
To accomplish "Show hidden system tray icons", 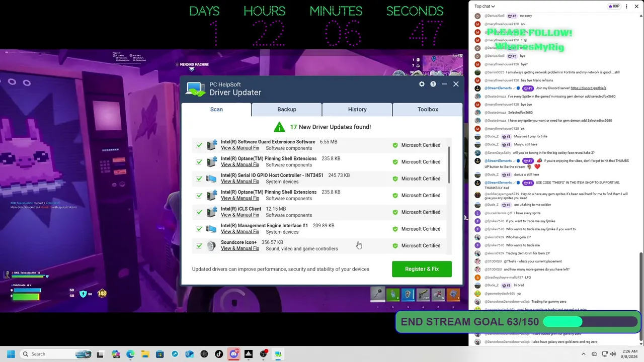I will [584, 354].
